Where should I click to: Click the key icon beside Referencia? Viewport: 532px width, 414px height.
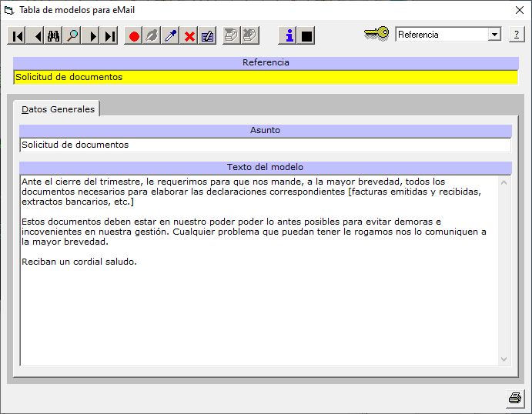376,34
